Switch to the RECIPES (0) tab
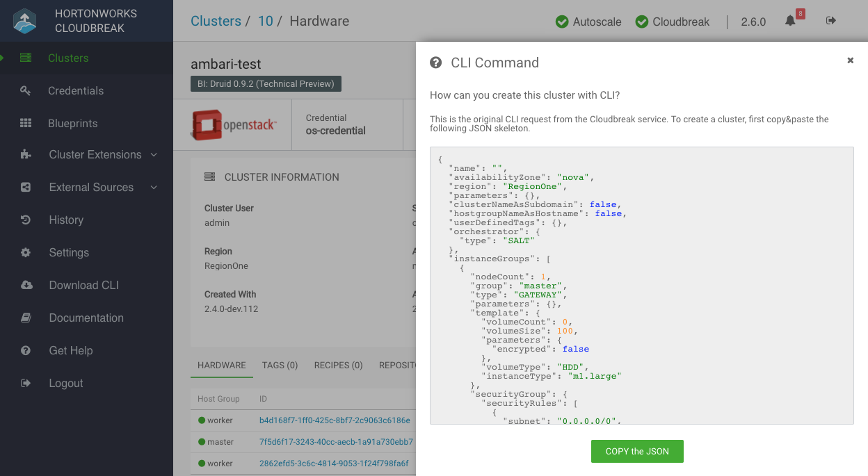 tap(339, 365)
